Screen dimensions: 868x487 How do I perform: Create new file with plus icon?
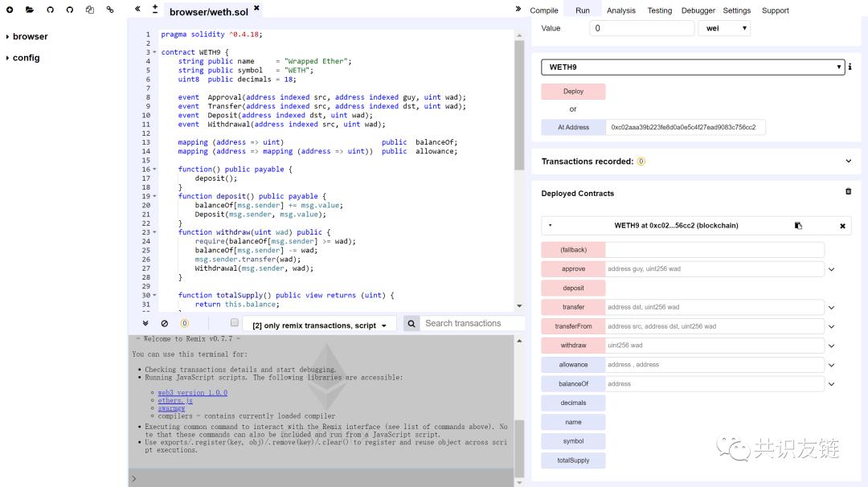coord(10,10)
